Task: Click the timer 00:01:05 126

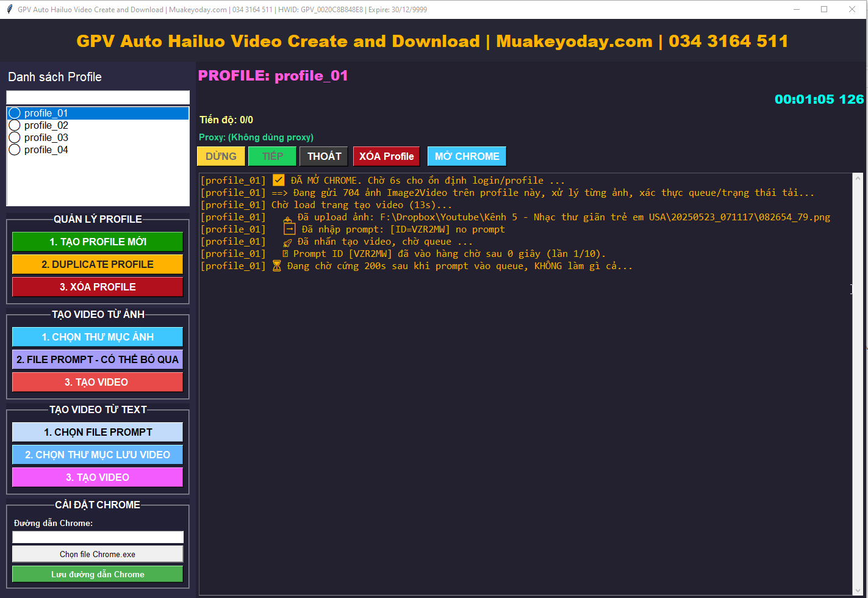Action: (819, 99)
